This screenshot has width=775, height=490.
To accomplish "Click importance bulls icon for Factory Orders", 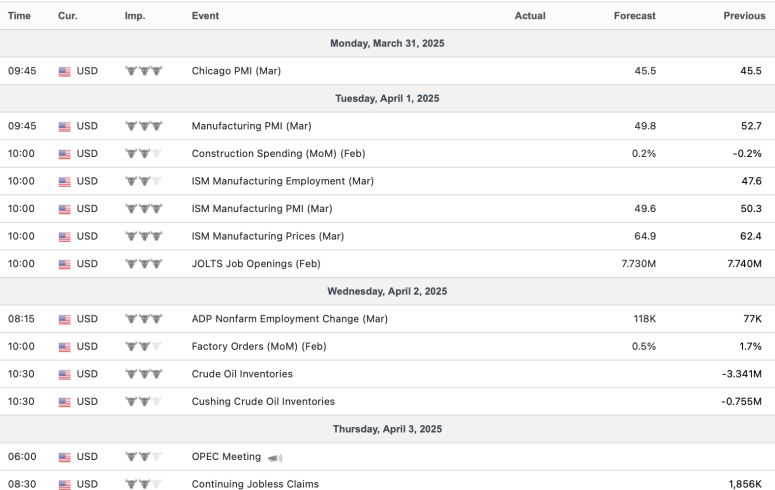I will [x=144, y=347].
